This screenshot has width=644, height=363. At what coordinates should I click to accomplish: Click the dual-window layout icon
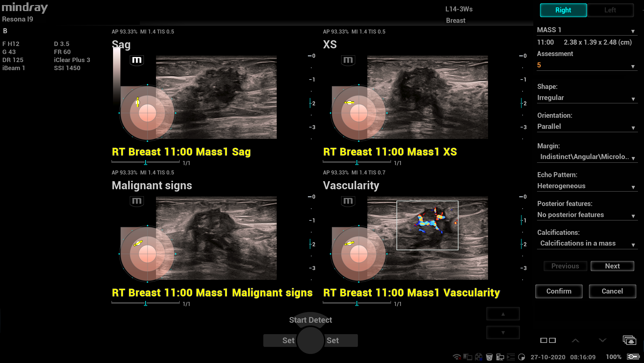click(548, 340)
